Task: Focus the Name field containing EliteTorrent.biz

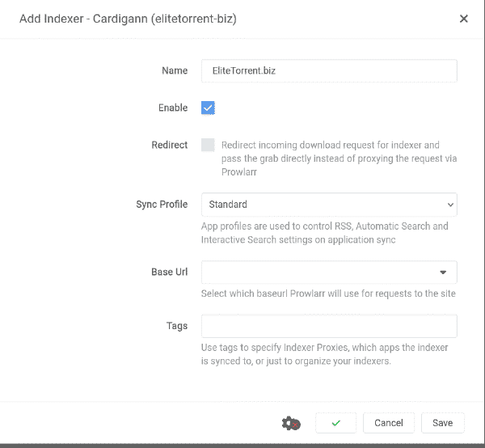Action: [329, 71]
